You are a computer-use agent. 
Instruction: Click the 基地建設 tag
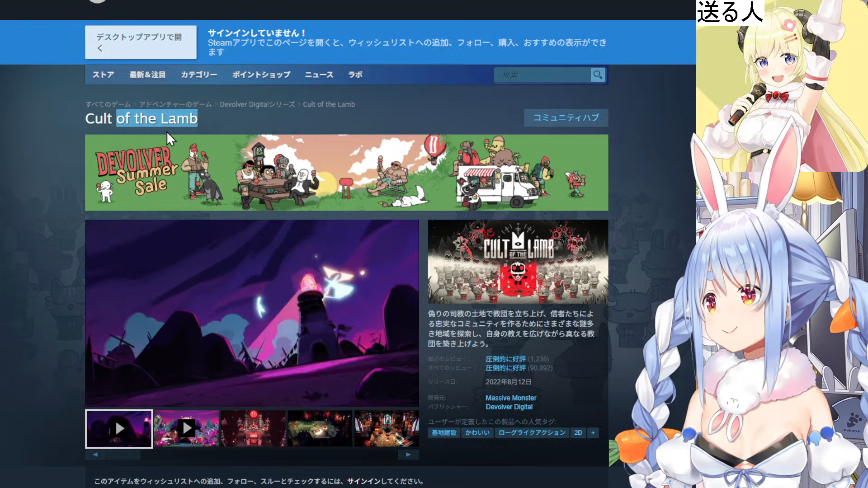pos(444,433)
